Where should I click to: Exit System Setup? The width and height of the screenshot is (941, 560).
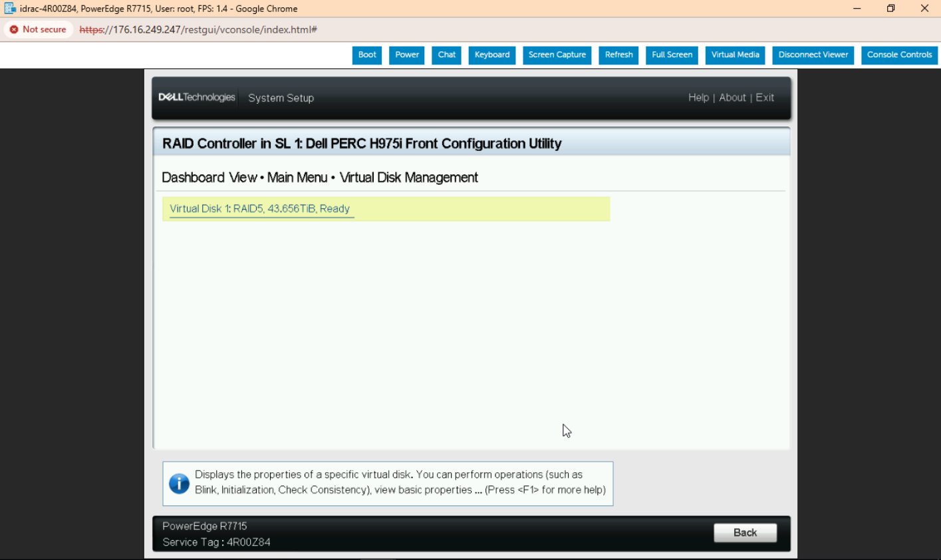coord(765,98)
